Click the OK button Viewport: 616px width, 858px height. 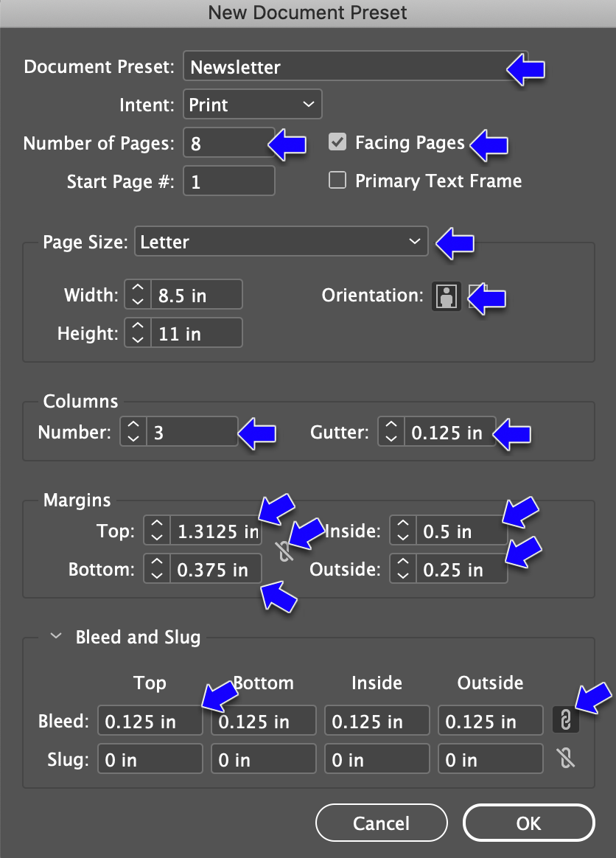point(529,823)
